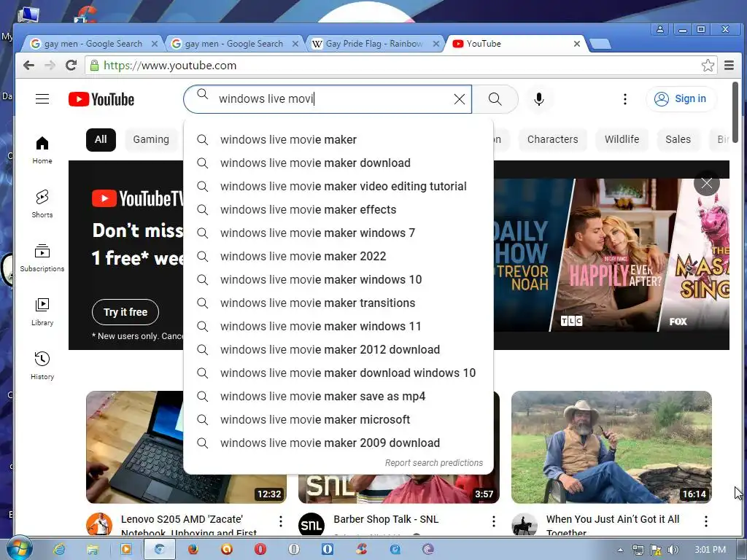Open Shorts from sidebar

click(42, 204)
